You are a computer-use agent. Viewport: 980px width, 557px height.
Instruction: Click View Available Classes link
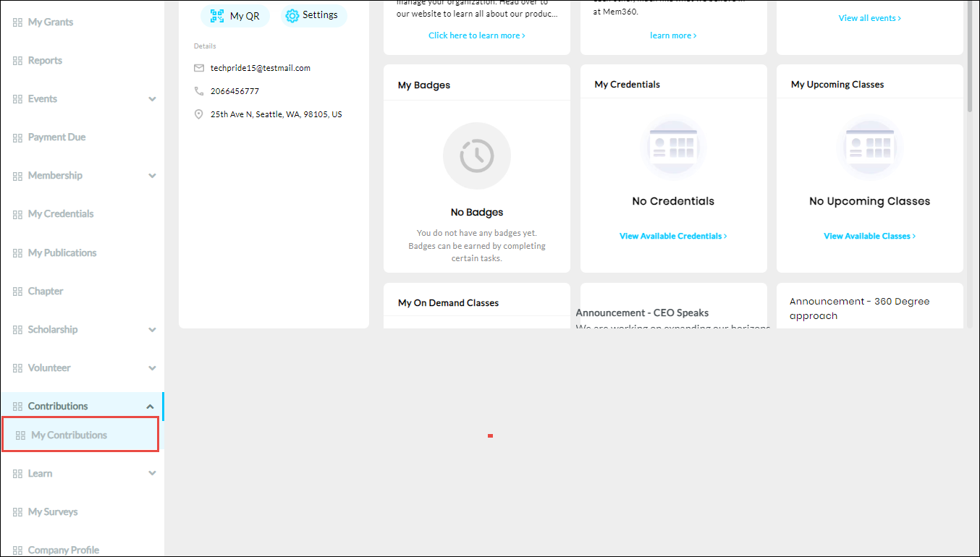[869, 236]
